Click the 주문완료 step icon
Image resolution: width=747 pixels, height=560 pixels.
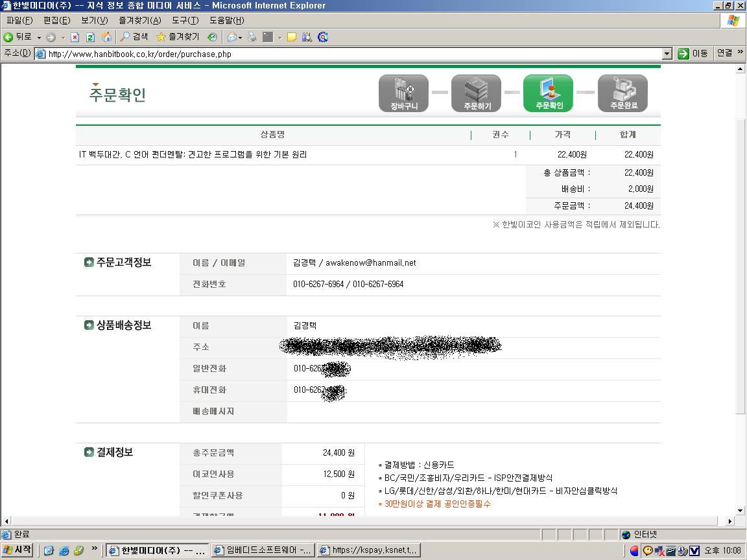pos(622,93)
